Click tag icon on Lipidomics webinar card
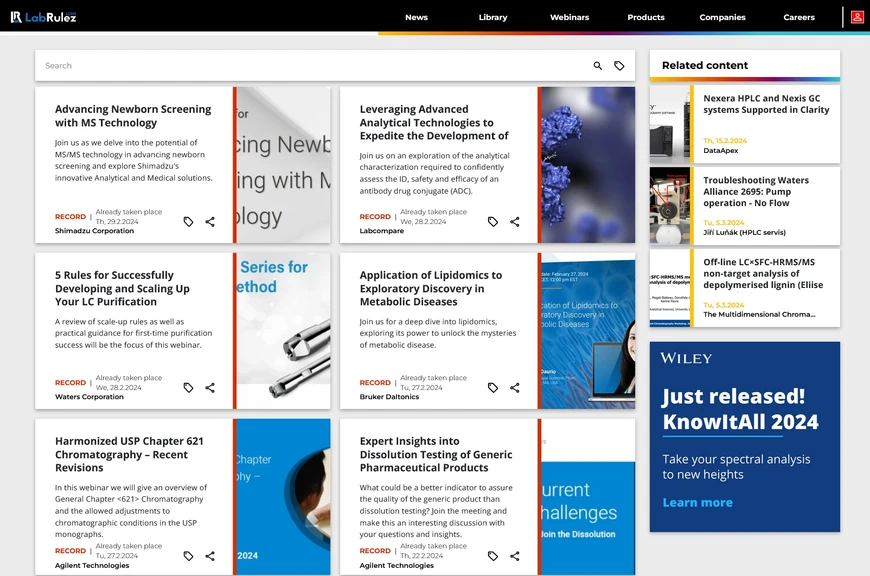870x576 pixels. [x=493, y=388]
